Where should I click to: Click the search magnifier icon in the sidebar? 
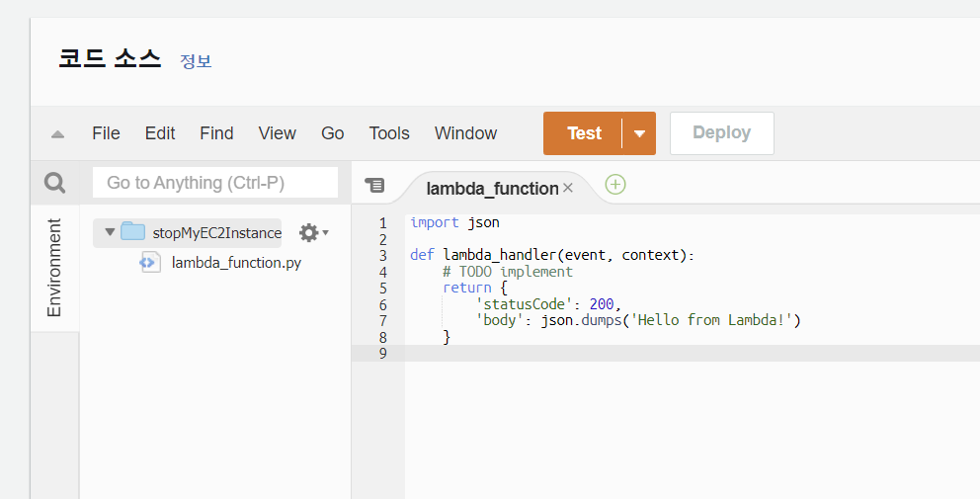[55, 183]
